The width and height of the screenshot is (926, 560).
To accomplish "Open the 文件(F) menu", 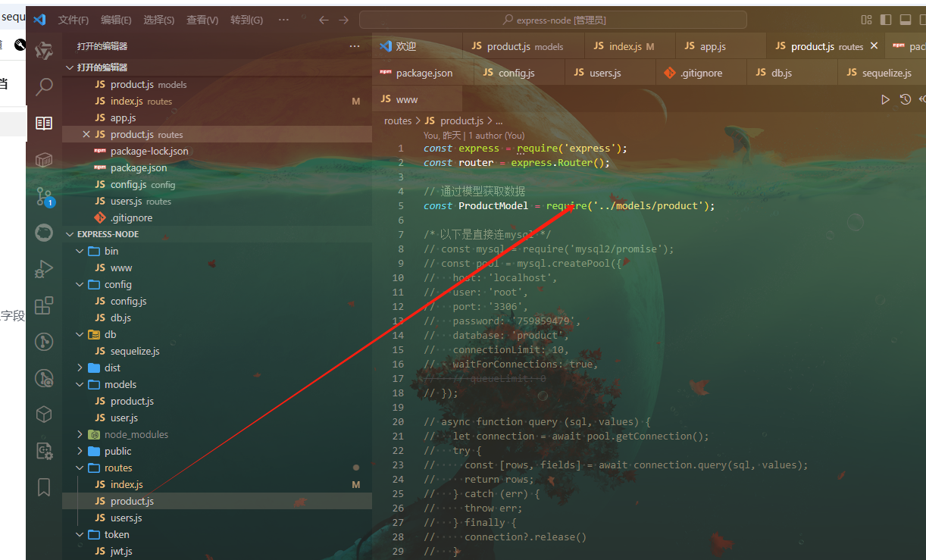I will coord(74,20).
